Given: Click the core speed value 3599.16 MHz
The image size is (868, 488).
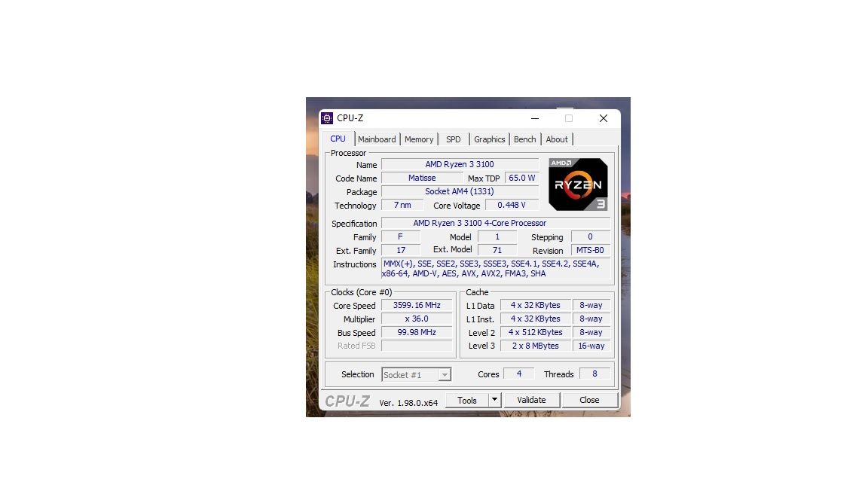Looking at the screenshot, I should click(x=417, y=306).
